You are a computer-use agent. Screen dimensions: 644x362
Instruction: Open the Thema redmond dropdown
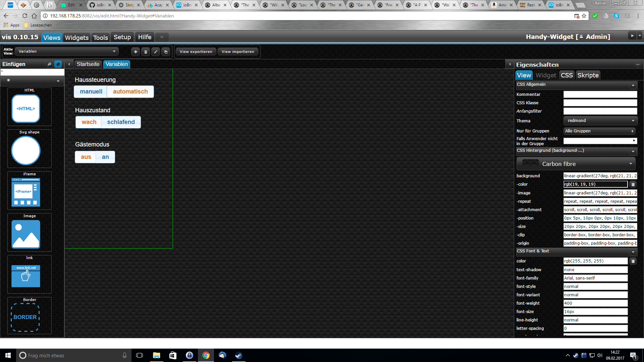600,121
